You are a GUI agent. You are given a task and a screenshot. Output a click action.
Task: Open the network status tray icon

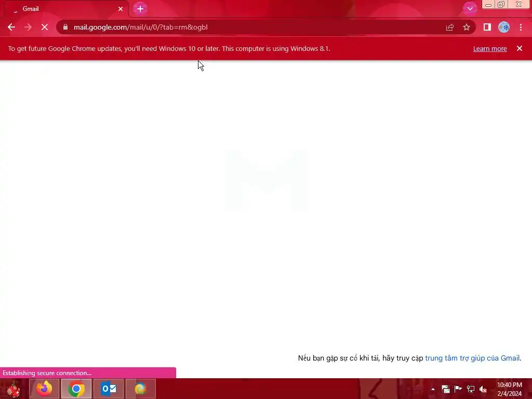point(471,389)
